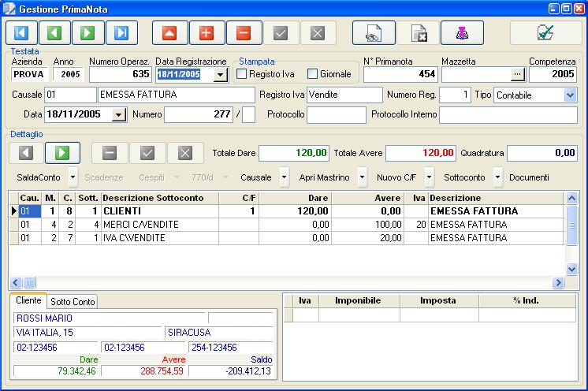Click the Imponibile column header
Screen dimensions: 588x391
point(359,300)
